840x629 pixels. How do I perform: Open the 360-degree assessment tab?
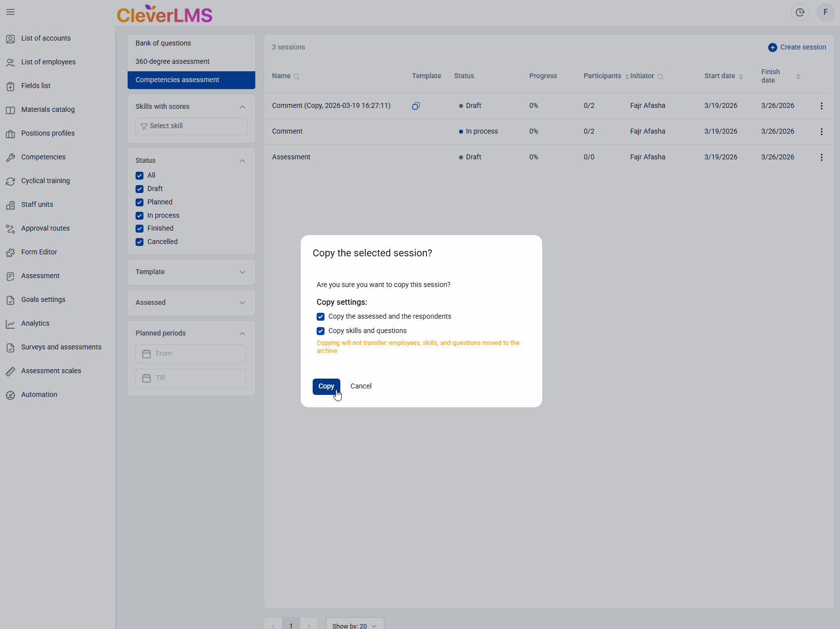[x=173, y=61]
